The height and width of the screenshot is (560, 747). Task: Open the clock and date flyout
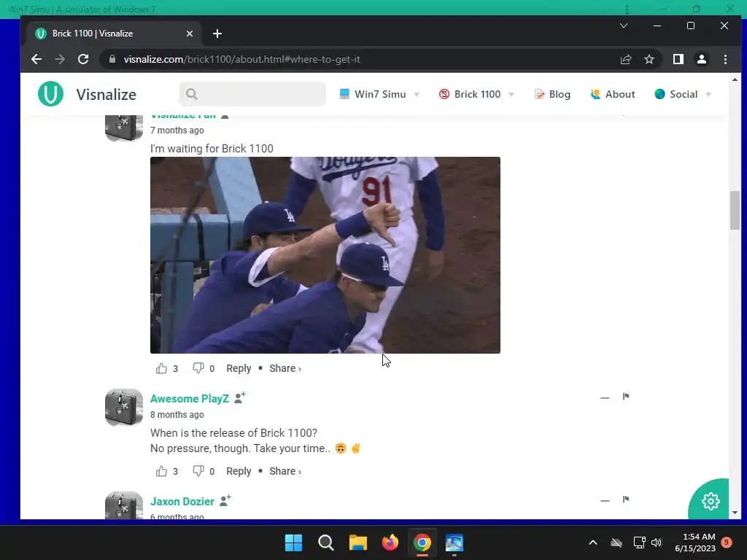point(695,542)
